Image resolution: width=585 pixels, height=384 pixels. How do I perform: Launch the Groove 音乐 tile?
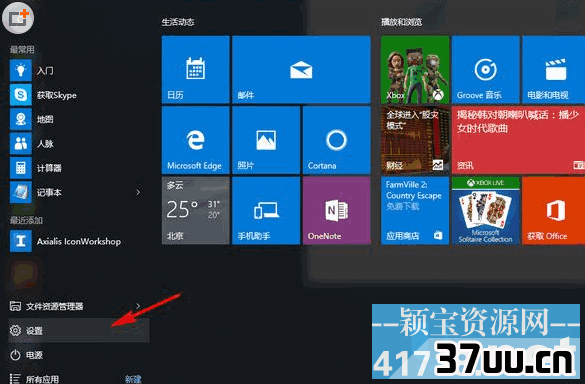pos(485,69)
